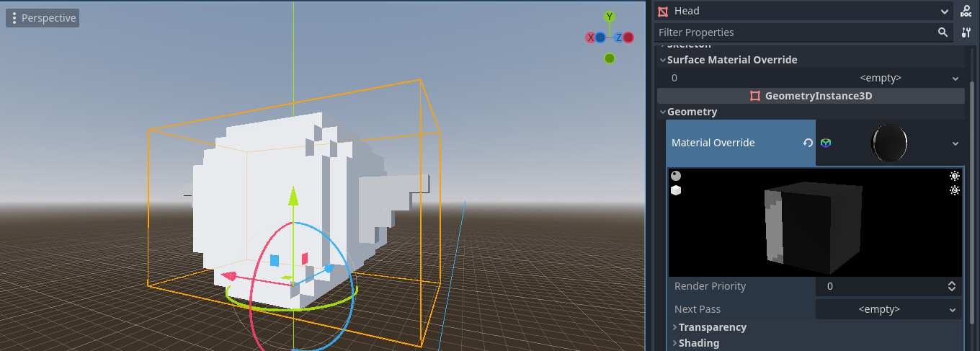Toggle the second preview light
Screen dimensions: 980x351
[955, 190]
